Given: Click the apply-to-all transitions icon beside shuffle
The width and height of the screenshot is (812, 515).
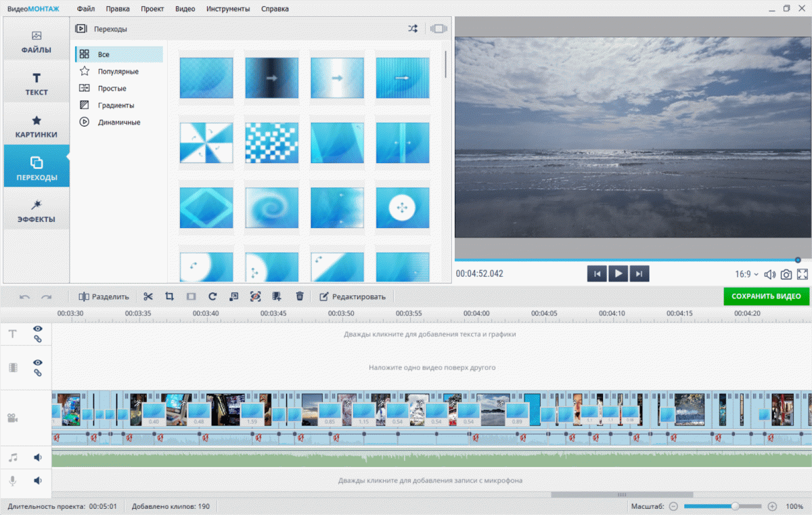Looking at the screenshot, I should pos(439,28).
